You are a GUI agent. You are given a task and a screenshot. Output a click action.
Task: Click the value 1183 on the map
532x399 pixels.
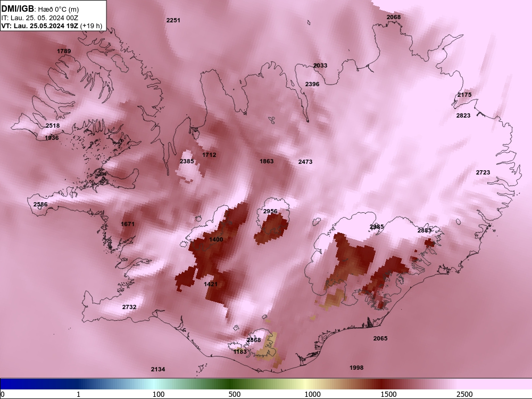point(240,352)
